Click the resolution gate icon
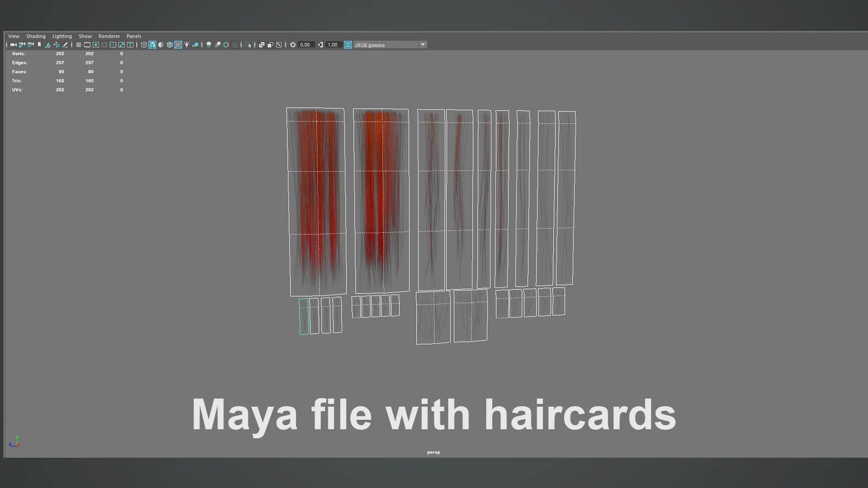The width and height of the screenshot is (868, 488). coord(95,45)
